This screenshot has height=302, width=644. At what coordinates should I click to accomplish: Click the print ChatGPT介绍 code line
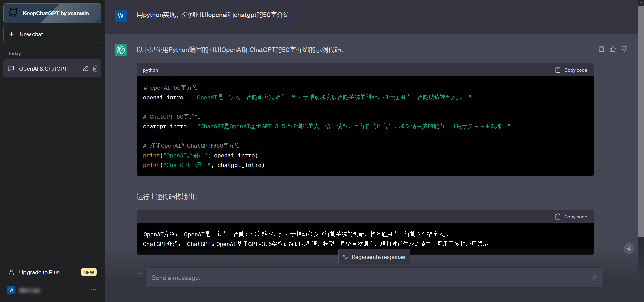[x=204, y=165]
